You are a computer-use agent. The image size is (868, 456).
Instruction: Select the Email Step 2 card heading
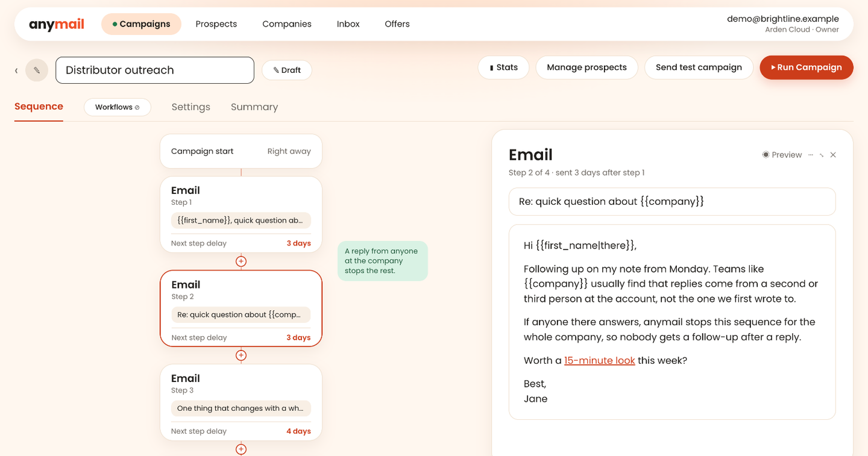pyautogui.click(x=186, y=284)
